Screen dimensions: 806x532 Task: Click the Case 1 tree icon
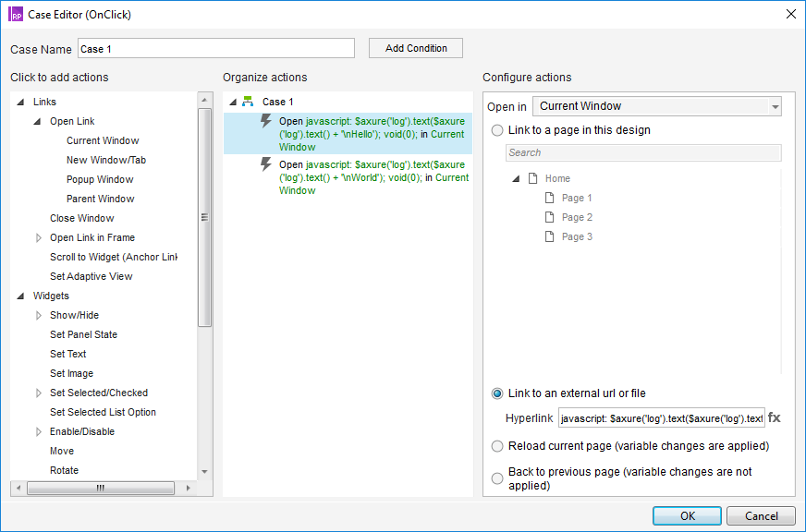point(248,102)
